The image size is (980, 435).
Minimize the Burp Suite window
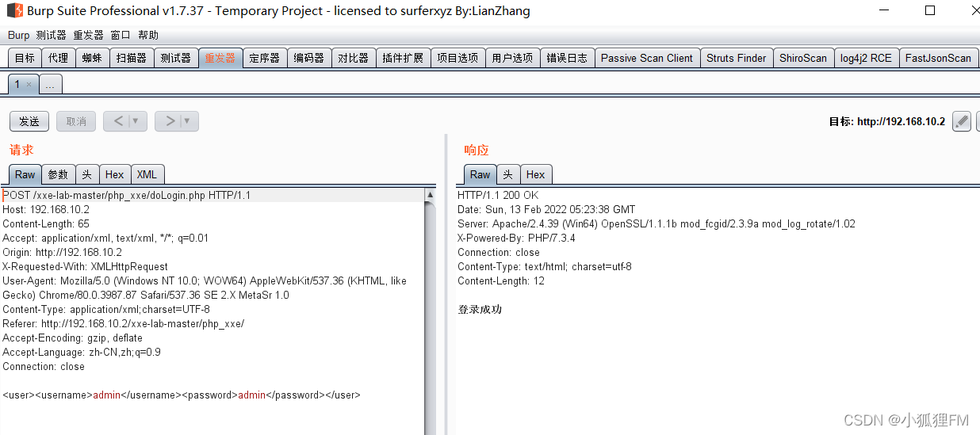click(x=886, y=10)
